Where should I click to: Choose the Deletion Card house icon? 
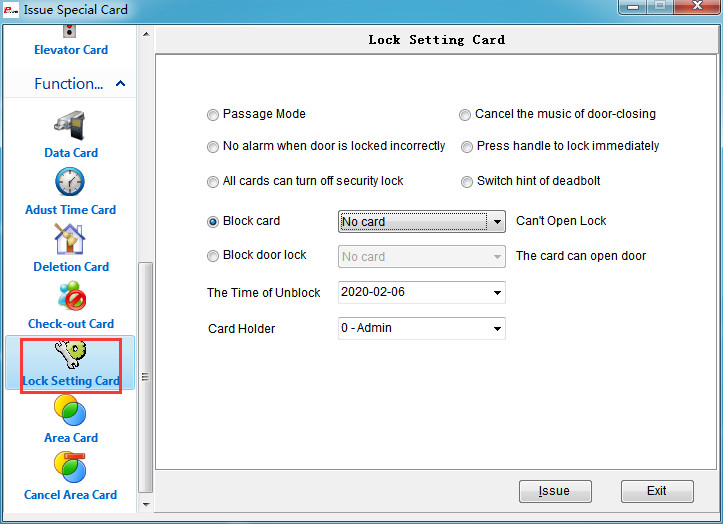pos(70,239)
